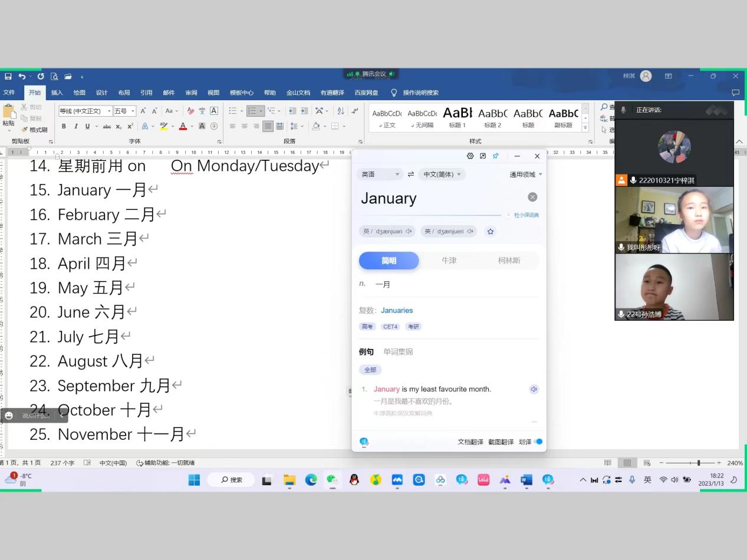The image size is (747, 560).
Task: Open the dictionary popup settings gear
Action: coord(470,156)
